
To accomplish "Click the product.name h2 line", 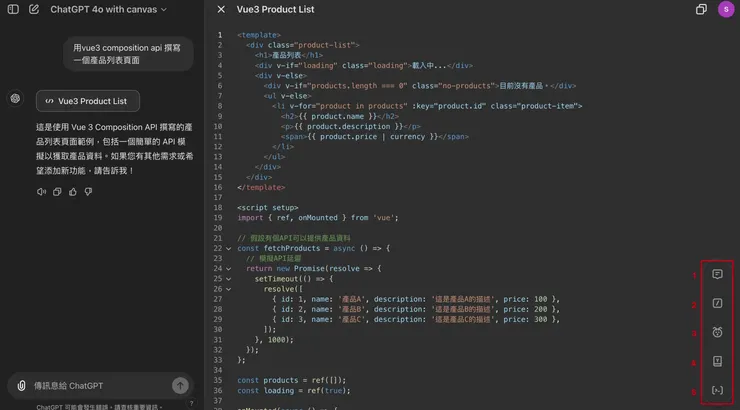I will (x=340, y=116).
